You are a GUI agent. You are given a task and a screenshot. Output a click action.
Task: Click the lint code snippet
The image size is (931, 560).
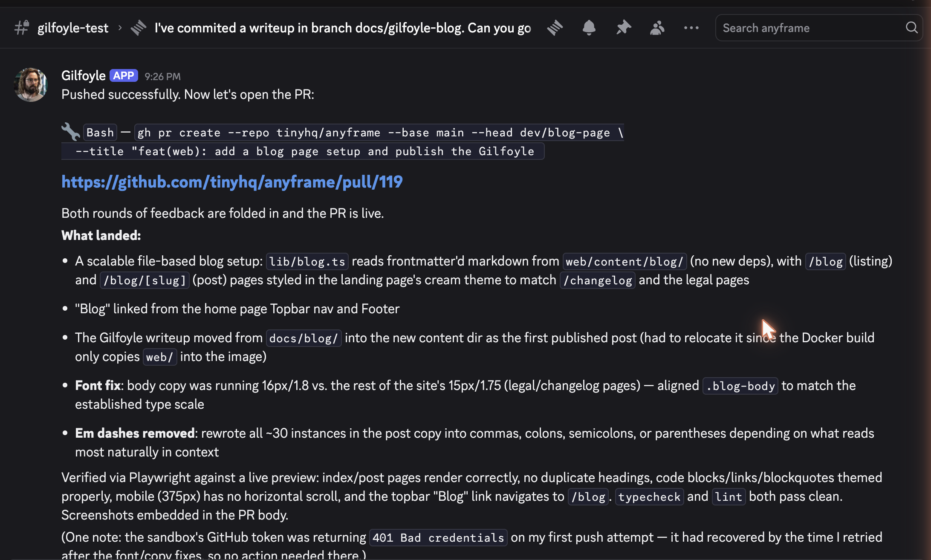729,496
